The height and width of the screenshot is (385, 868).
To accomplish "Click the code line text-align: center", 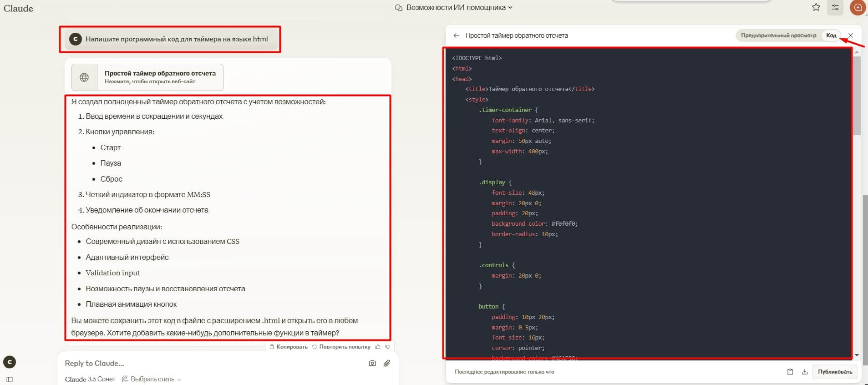I will point(523,130).
